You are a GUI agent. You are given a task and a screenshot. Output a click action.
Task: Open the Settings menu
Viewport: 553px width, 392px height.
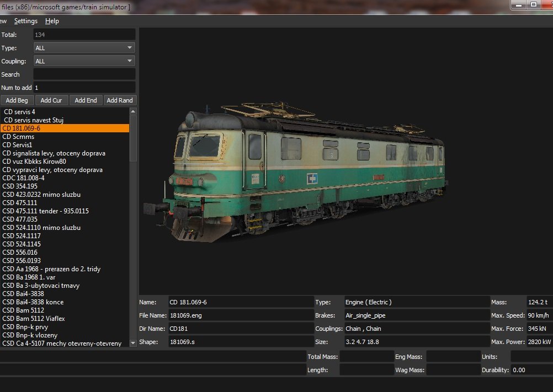[26, 21]
